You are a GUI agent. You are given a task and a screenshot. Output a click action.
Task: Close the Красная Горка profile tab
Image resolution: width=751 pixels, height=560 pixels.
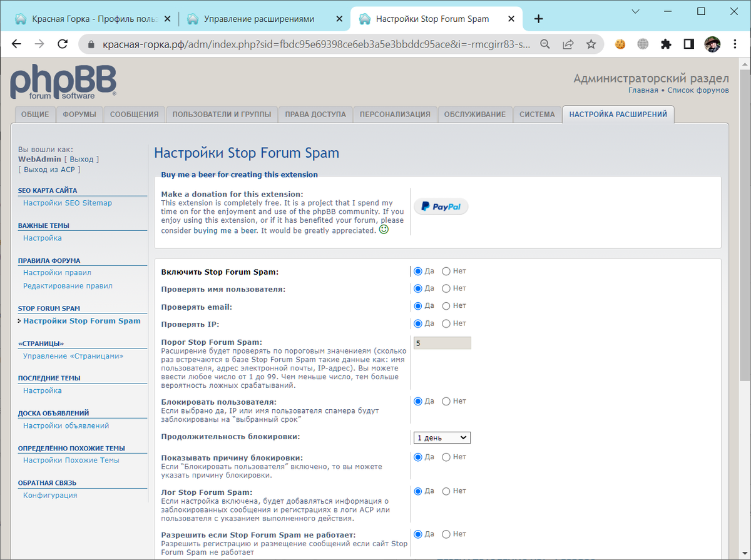pyautogui.click(x=166, y=19)
